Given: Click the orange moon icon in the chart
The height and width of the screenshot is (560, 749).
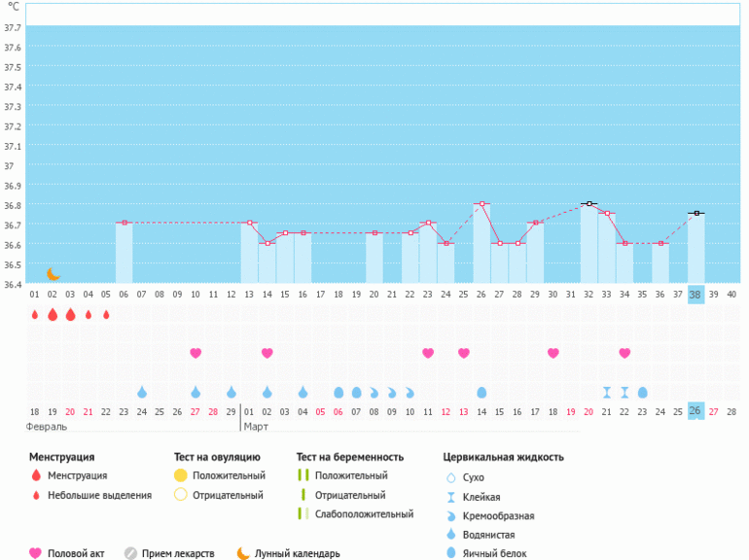Looking at the screenshot, I should 53,275.
